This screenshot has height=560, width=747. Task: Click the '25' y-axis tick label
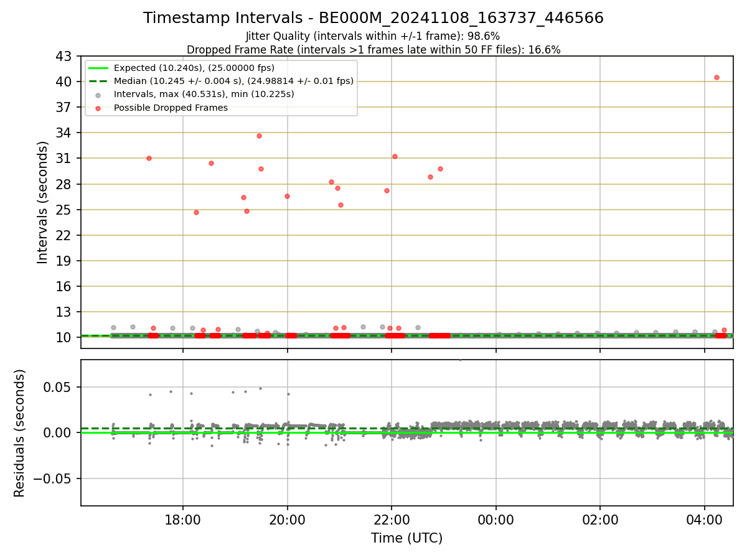[x=65, y=210]
